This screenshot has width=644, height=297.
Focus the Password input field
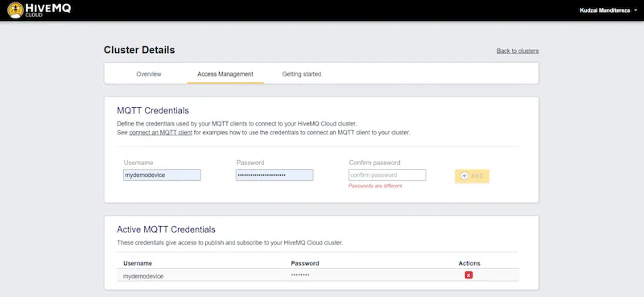point(275,175)
